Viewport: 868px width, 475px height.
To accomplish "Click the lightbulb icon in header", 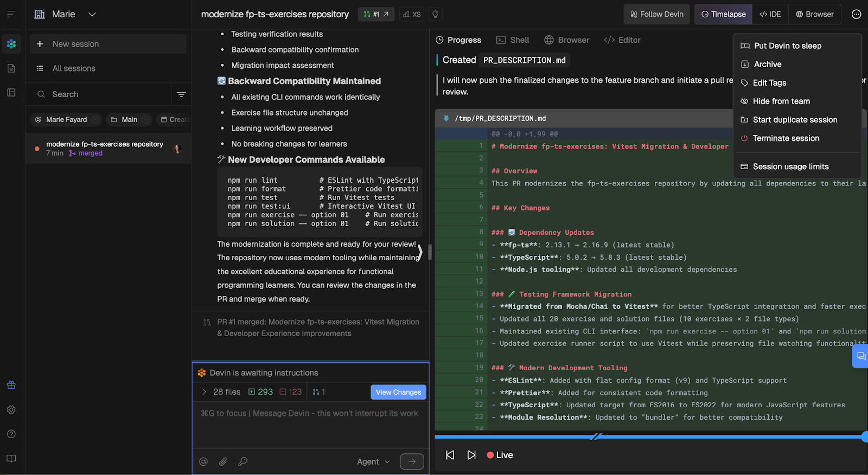I will coord(435,14).
